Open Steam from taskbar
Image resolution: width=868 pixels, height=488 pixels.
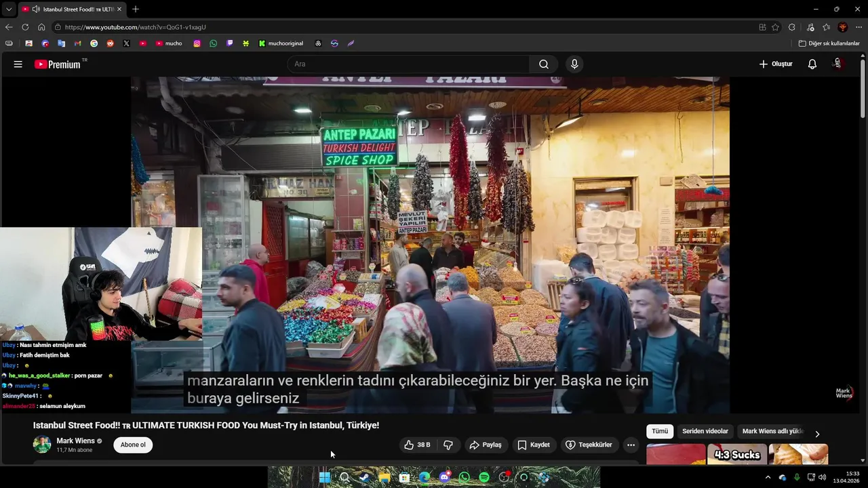pos(364,477)
